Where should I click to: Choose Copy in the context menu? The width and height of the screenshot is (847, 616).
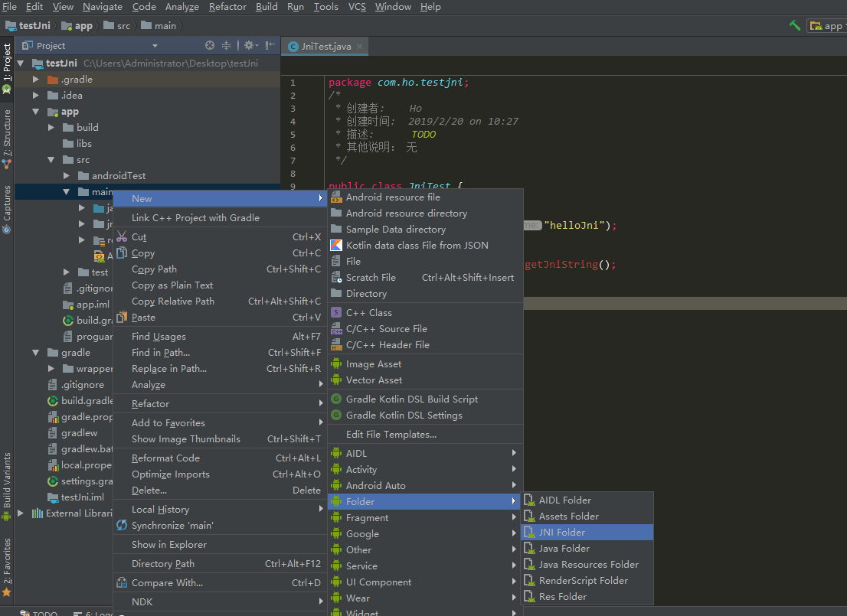pos(219,253)
